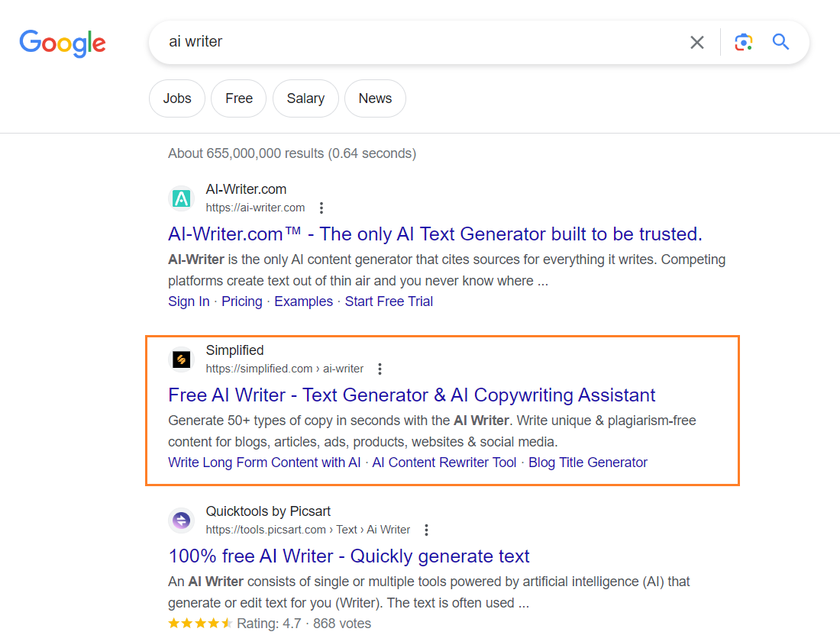Select the News filter chip

[x=375, y=98]
